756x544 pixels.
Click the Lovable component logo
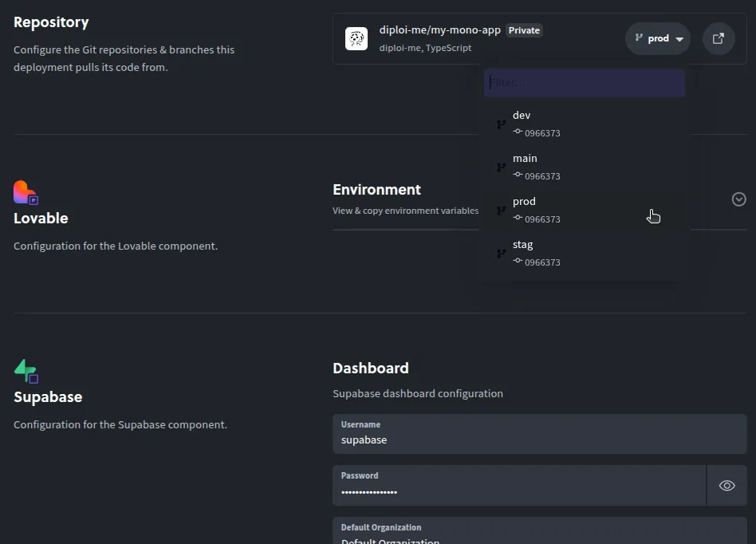26,192
